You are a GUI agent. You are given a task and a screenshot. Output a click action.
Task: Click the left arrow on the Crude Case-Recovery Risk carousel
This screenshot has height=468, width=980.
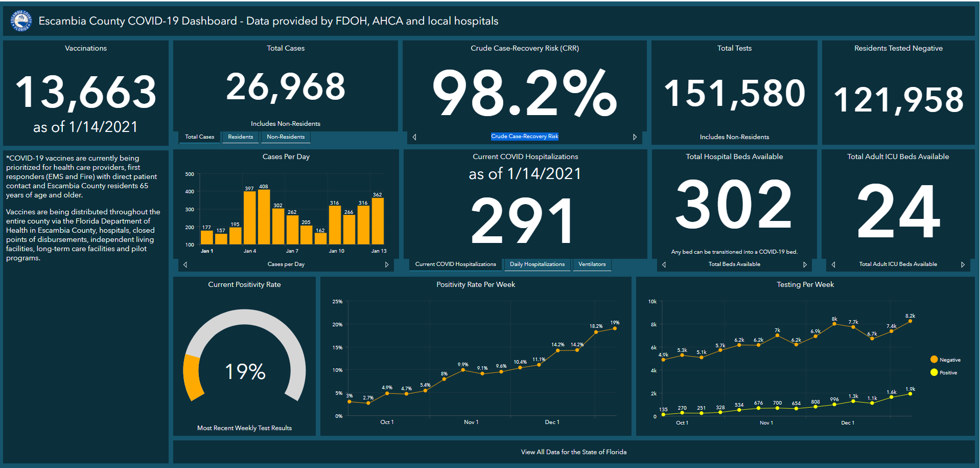(x=414, y=137)
